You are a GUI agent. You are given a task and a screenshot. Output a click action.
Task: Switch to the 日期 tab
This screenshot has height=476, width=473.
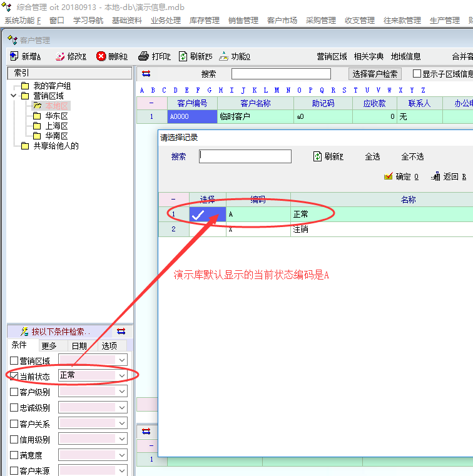tap(79, 346)
